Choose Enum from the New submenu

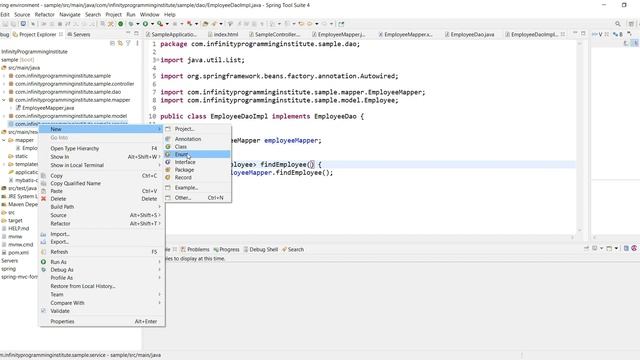(197, 154)
